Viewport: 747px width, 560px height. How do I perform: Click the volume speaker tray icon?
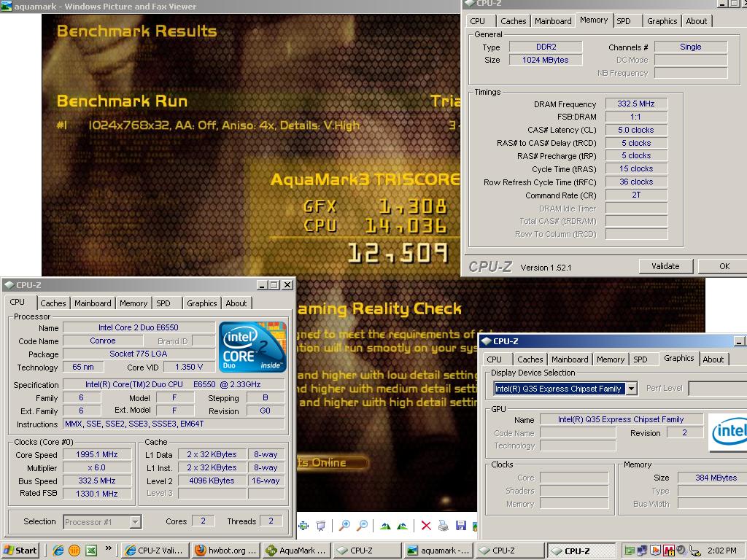pos(681,551)
